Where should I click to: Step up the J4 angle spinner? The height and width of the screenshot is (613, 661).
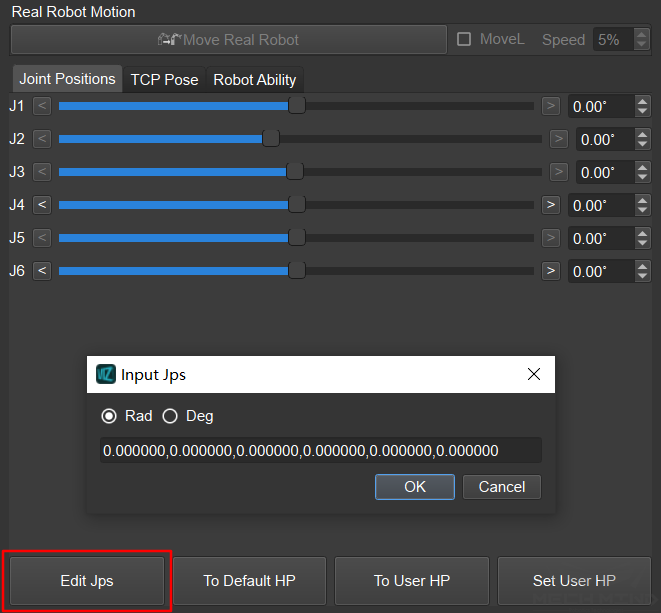tap(642, 200)
